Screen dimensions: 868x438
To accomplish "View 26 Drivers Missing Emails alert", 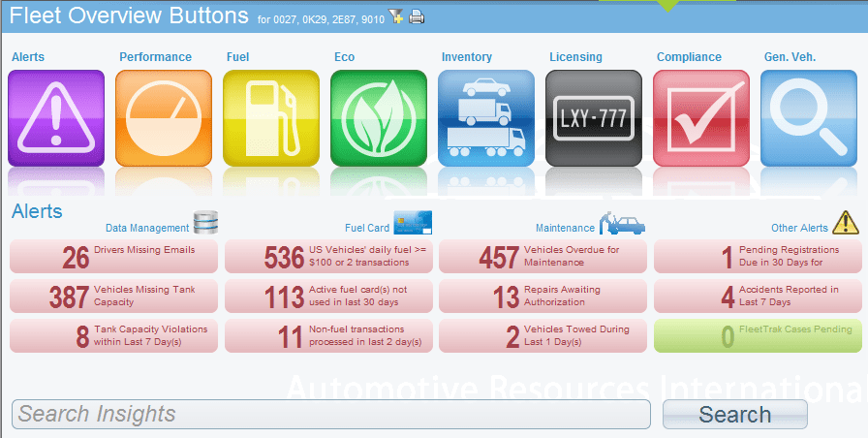I will tap(114, 257).
